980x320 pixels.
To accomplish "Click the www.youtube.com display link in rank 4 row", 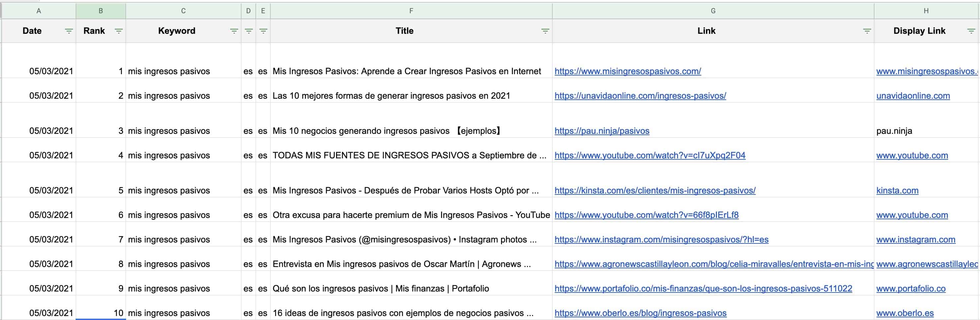I will tap(912, 155).
